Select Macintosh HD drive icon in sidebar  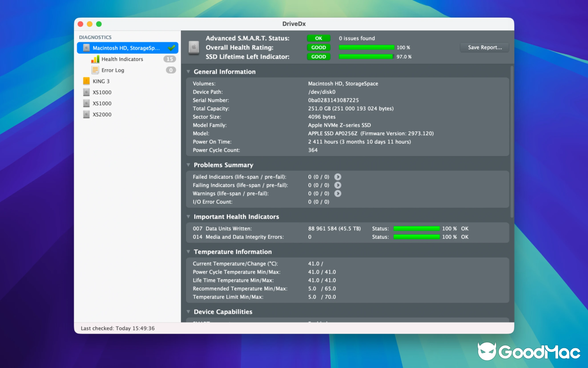(86, 48)
